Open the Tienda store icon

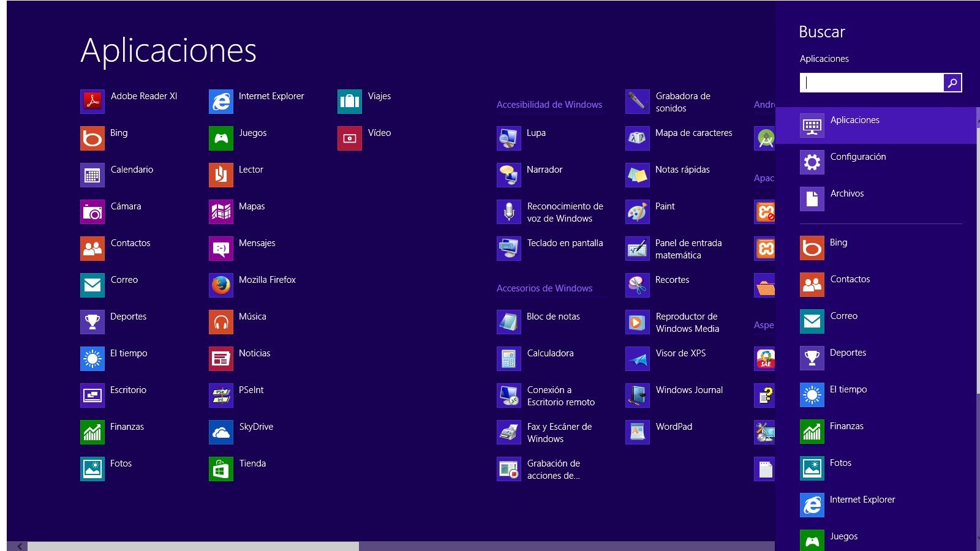[221, 469]
